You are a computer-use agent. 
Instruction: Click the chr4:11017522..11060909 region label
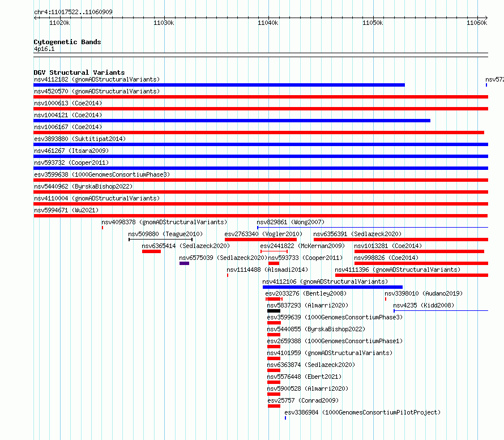point(73,12)
